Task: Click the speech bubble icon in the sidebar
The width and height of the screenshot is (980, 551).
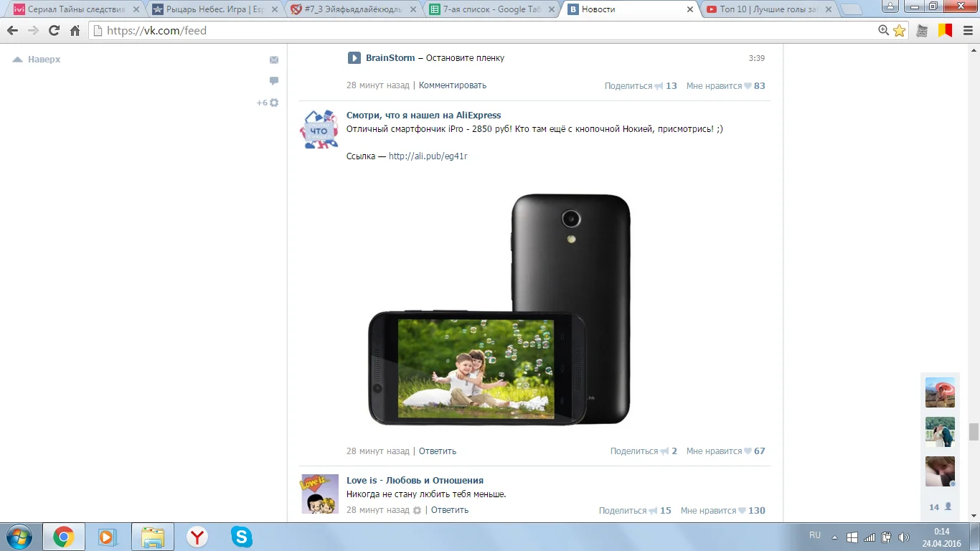Action: pos(274,81)
